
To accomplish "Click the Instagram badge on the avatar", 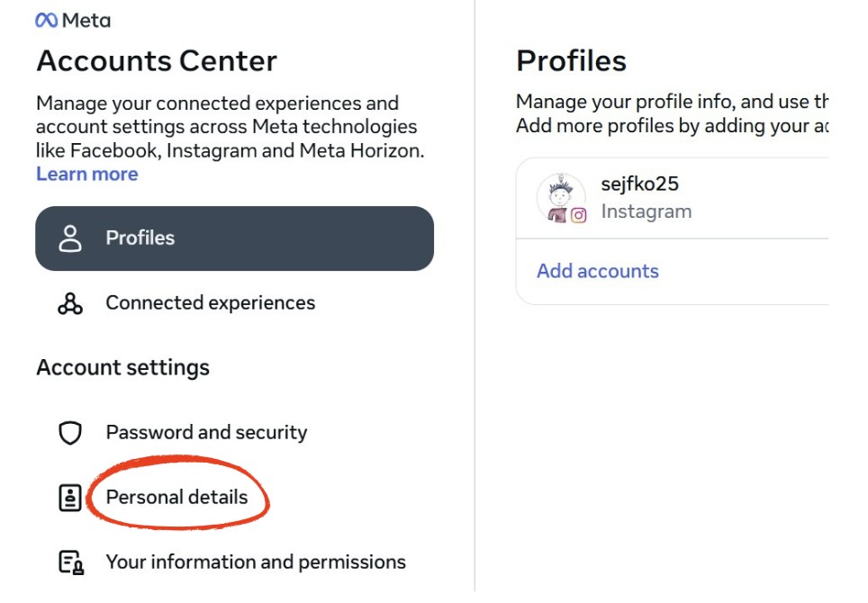I will pyautogui.click(x=578, y=214).
